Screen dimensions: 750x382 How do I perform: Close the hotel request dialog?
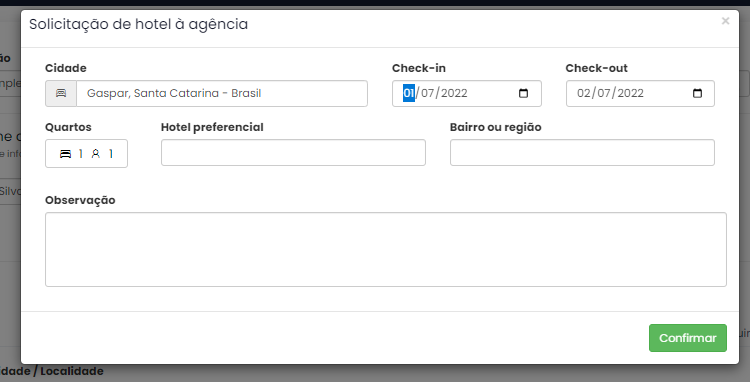click(x=725, y=21)
